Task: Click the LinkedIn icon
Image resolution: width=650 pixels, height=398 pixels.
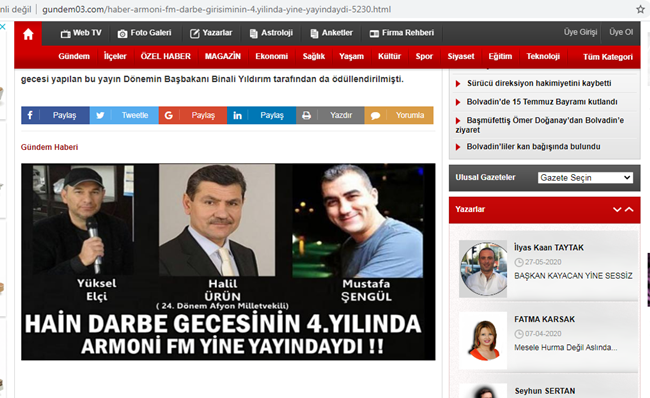Action: click(237, 115)
